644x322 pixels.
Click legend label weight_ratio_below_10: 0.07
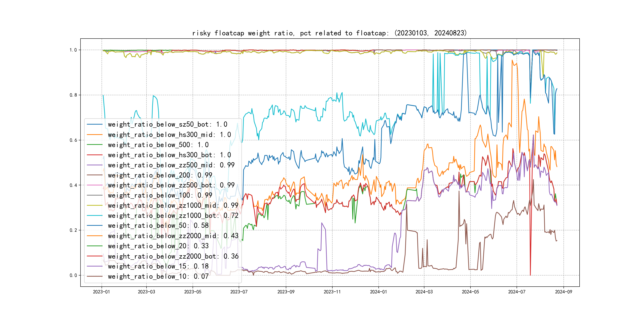[x=158, y=276]
